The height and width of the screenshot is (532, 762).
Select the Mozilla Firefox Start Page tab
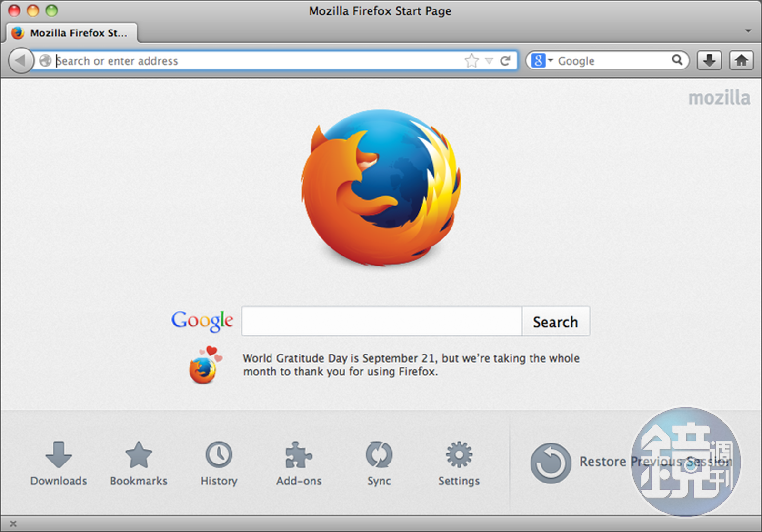pyautogui.click(x=72, y=33)
